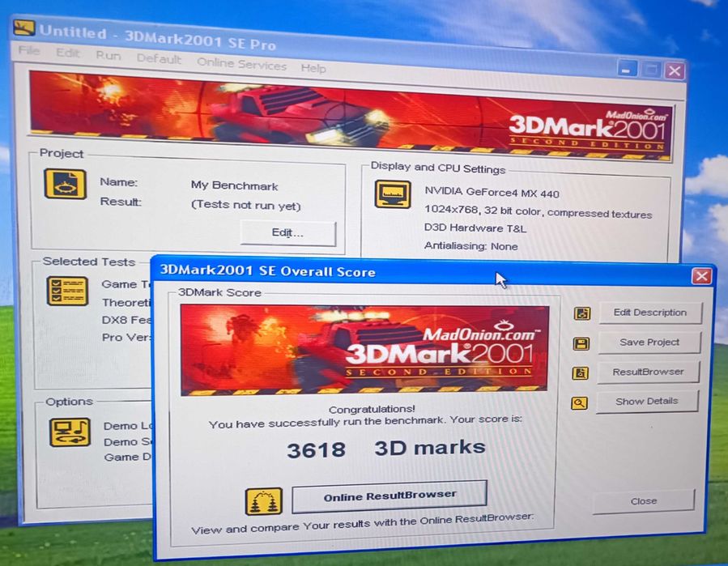Open the Online Services menu
The image size is (728, 566).
tap(241, 64)
